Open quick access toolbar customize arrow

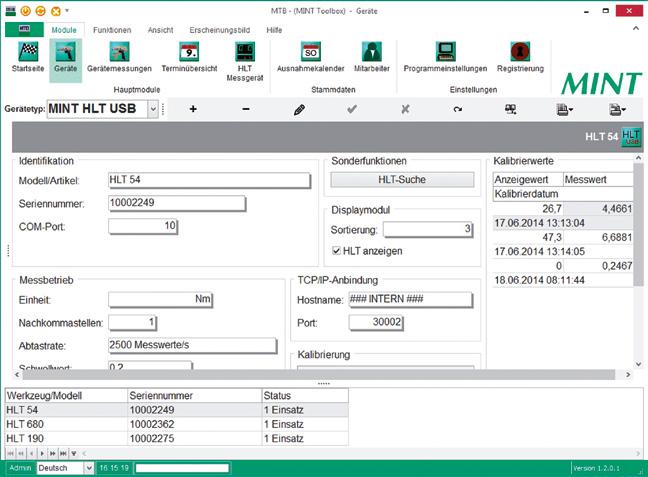[67, 11]
